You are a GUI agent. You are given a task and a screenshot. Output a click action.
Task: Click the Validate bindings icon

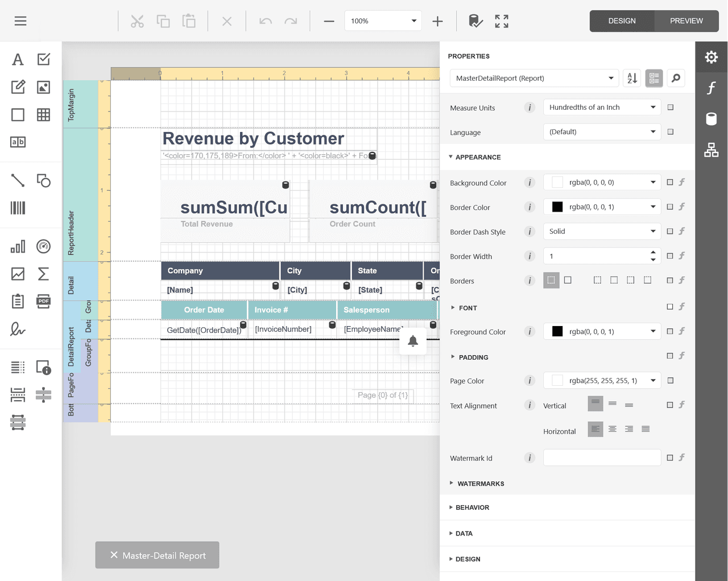(475, 21)
